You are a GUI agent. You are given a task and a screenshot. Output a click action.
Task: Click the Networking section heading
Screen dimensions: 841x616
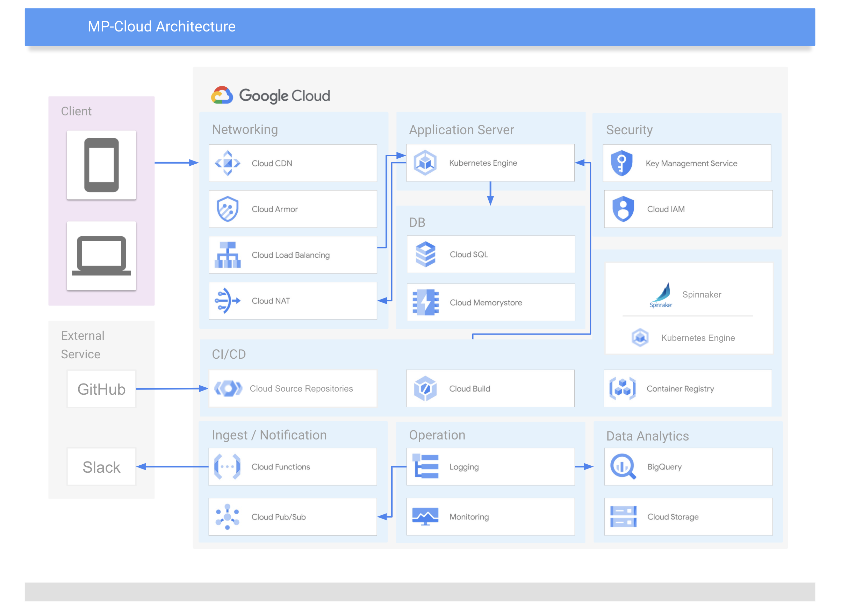pos(245,129)
